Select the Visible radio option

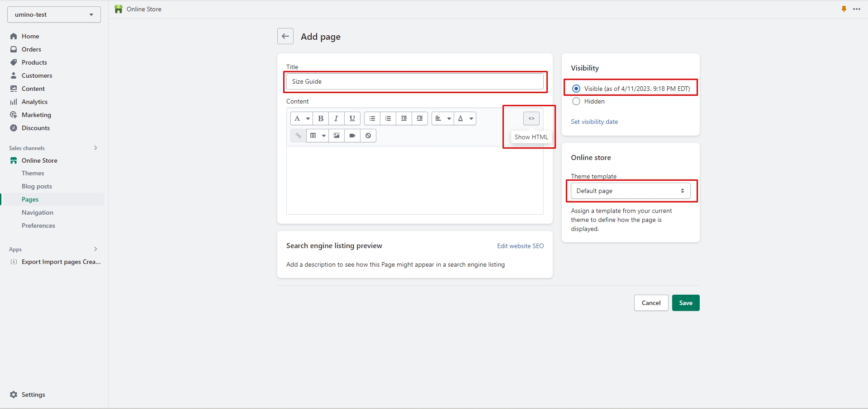576,89
